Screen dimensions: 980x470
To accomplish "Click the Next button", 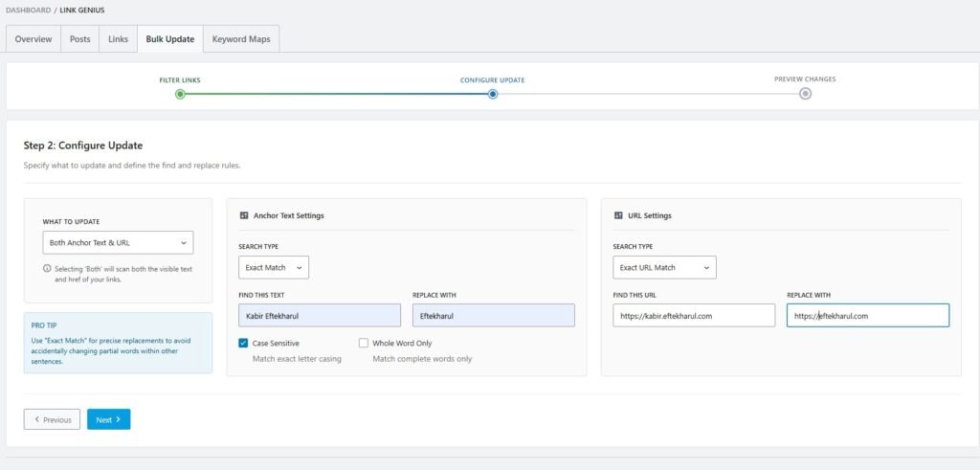I will (108, 419).
